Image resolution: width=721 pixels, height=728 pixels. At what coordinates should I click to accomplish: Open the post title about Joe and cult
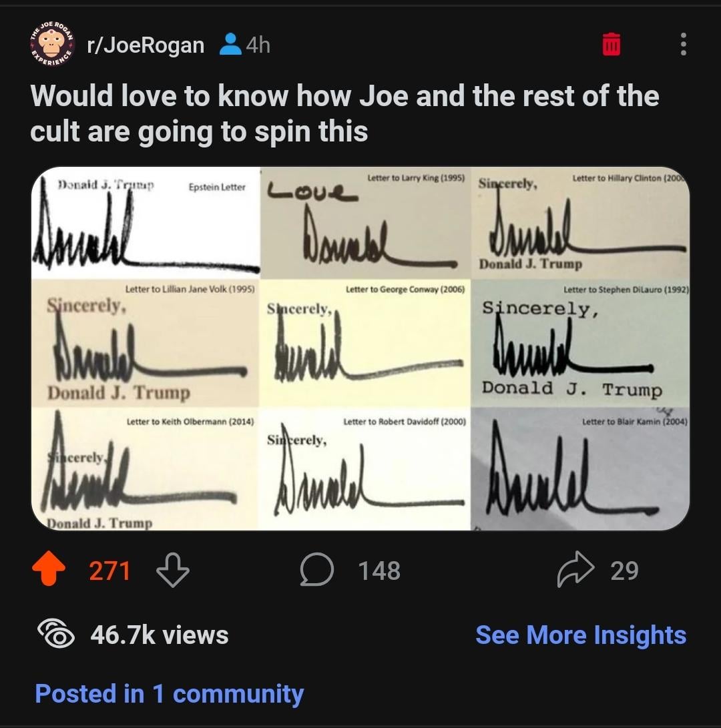(344, 113)
